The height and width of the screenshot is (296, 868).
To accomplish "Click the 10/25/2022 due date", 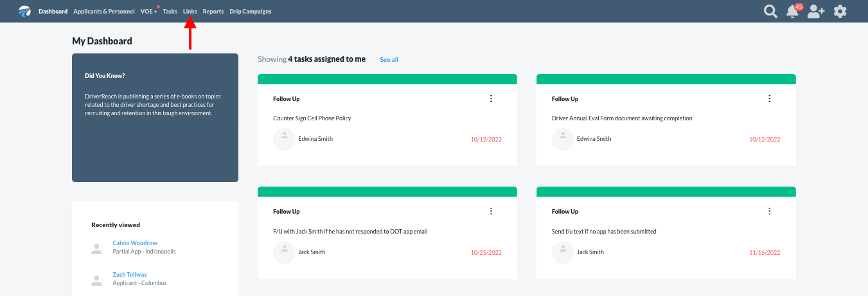I will (x=486, y=252).
